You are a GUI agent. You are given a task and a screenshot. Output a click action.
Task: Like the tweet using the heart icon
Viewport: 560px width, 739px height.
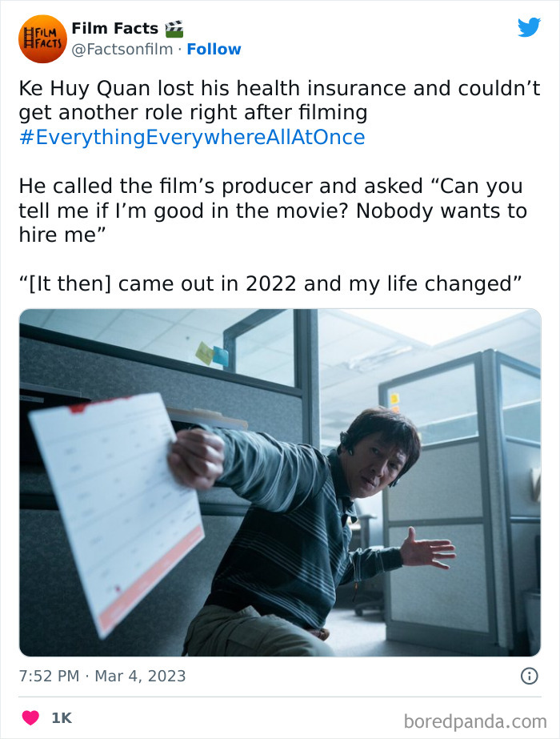tap(29, 718)
